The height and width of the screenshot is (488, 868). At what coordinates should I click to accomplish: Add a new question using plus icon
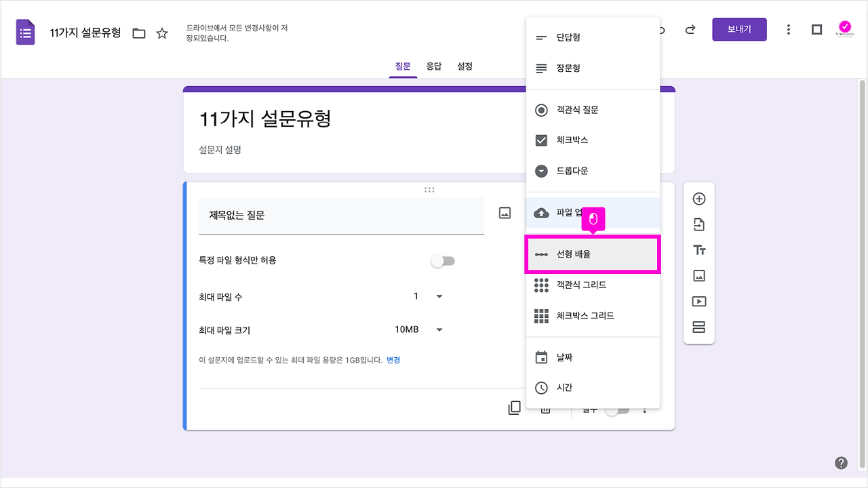pos(698,199)
